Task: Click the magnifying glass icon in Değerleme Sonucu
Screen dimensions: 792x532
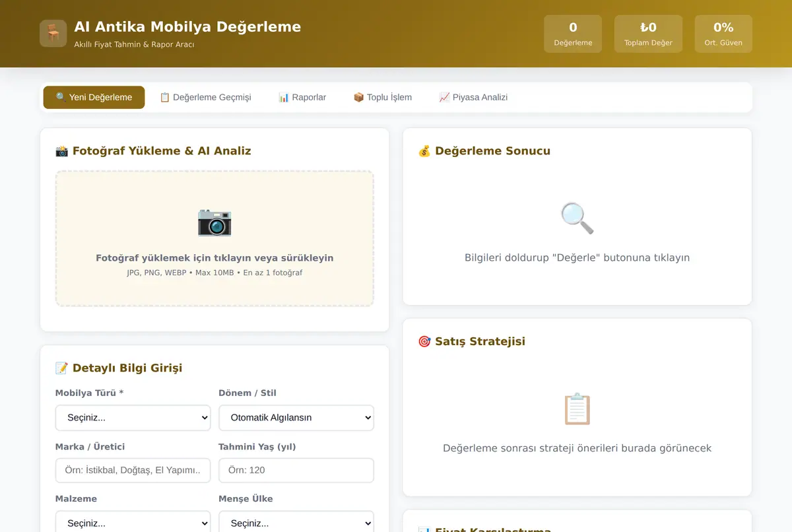Action: click(577, 218)
